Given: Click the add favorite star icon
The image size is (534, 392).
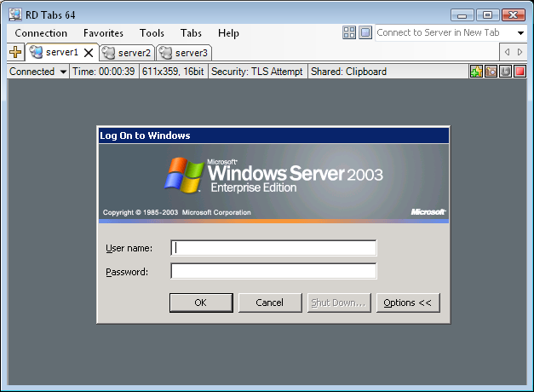Looking at the screenshot, I should pos(476,72).
